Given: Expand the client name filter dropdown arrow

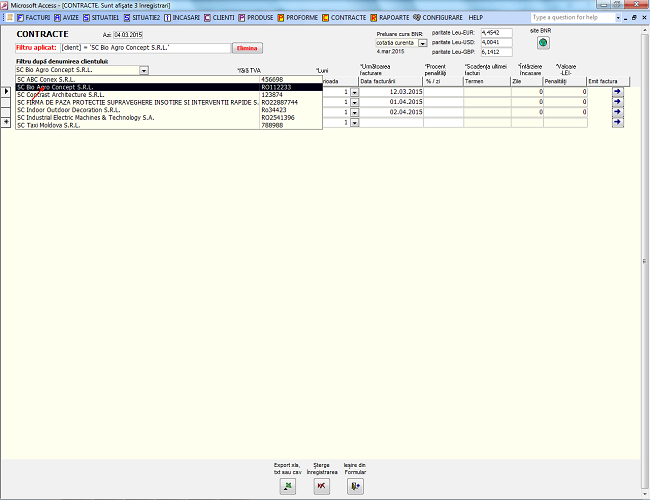Looking at the screenshot, I should pos(144,70).
